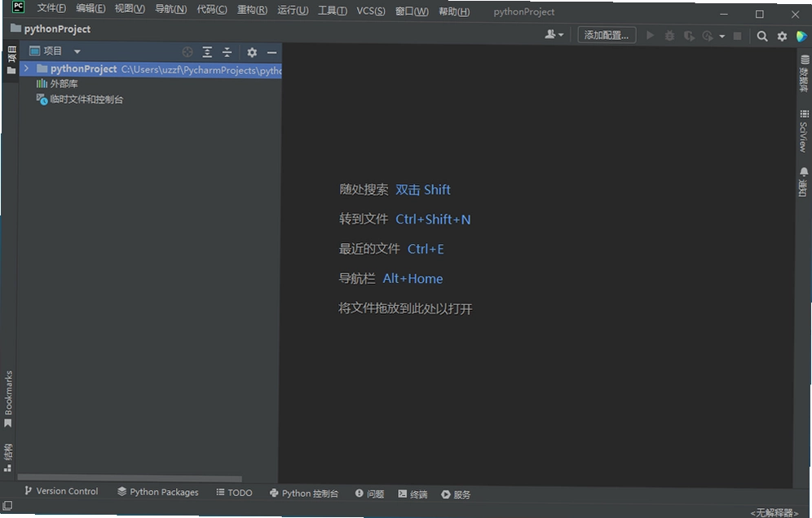Click the Debug bug icon
Image resolution: width=812 pixels, height=518 pixels.
669,36
